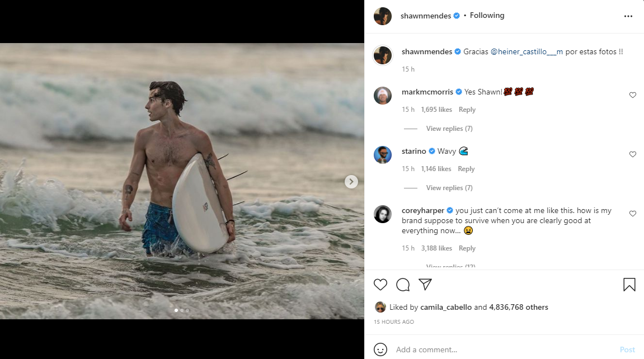Like the post with the heart icon
This screenshot has width=644, height=359.
[x=380, y=285]
